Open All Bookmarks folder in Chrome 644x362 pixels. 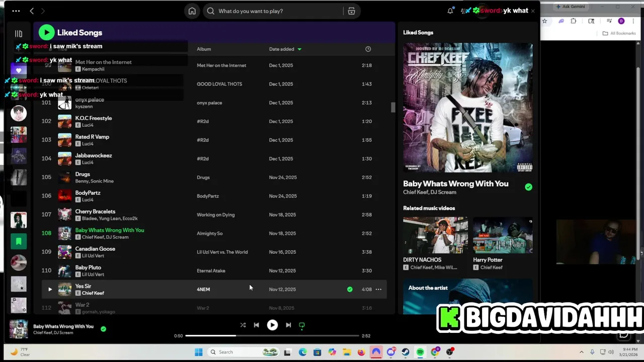[x=619, y=33]
